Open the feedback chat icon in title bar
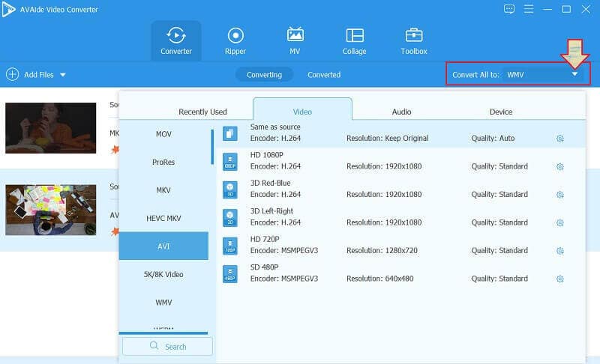The width and height of the screenshot is (600, 364). (x=509, y=9)
